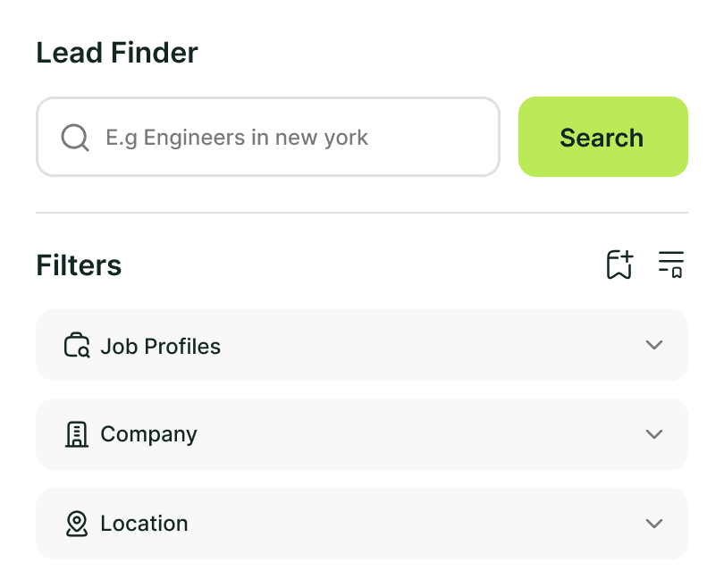The height and width of the screenshot is (588, 724).
Task: Click the Lead Finder heading
Action: coord(116,53)
